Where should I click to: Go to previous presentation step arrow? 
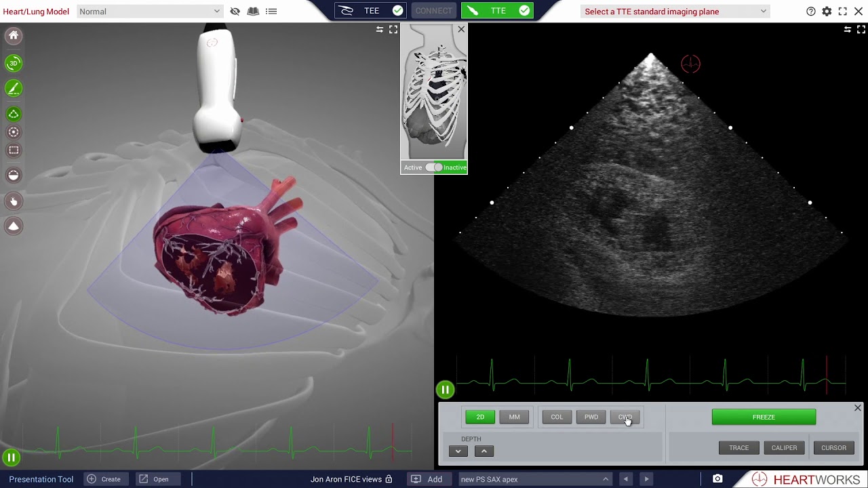[626, 479]
